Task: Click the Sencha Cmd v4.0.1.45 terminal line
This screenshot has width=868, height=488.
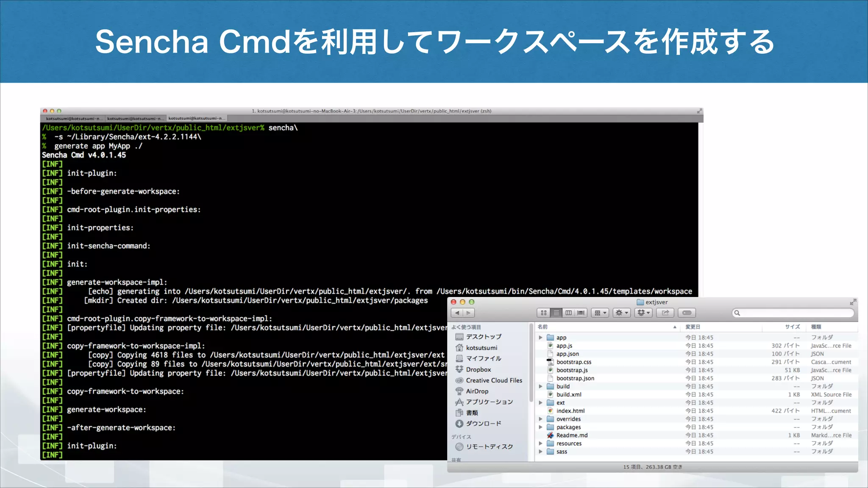Action: click(x=84, y=155)
